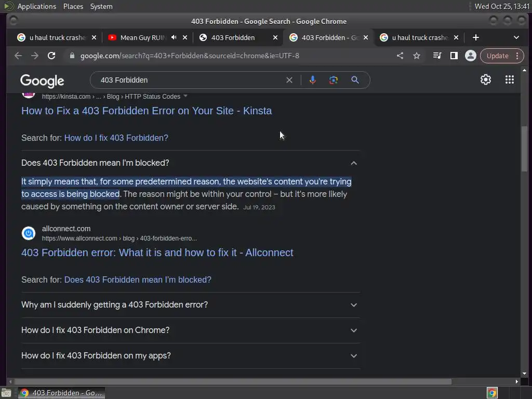Open the Chrome profile avatar
Image resolution: width=532 pixels, height=399 pixels.
[471, 56]
